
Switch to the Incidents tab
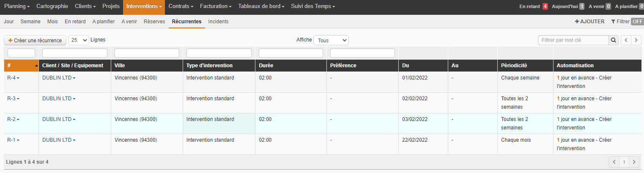point(218,22)
